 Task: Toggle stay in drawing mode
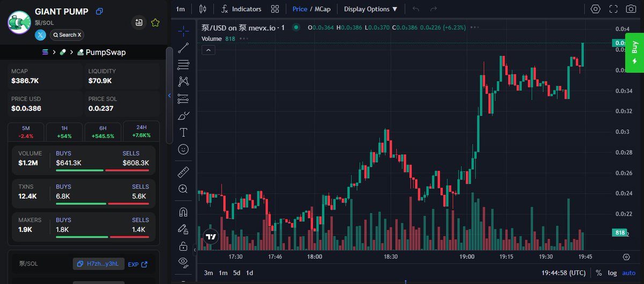pyautogui.click(x=184, y=229)
